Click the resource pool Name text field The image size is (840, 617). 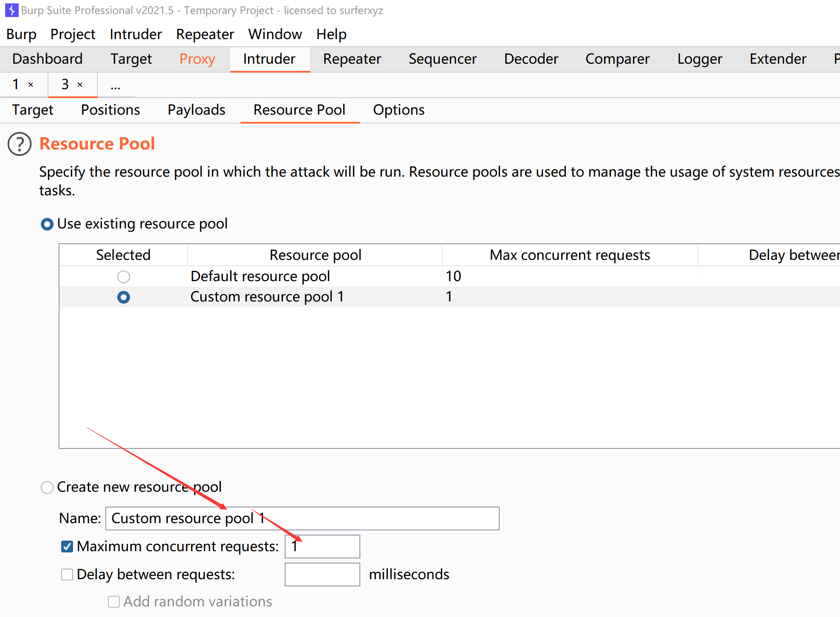[x=302, y=518]
